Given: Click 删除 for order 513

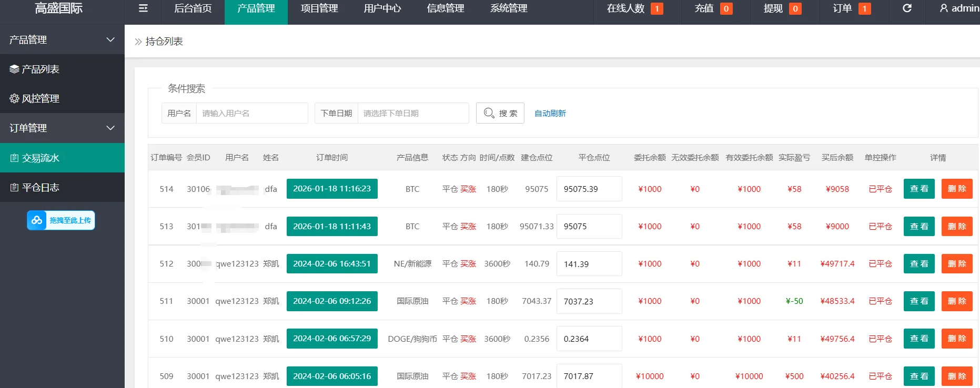Looking at the screenshot, I should click(x=957, y=227).
